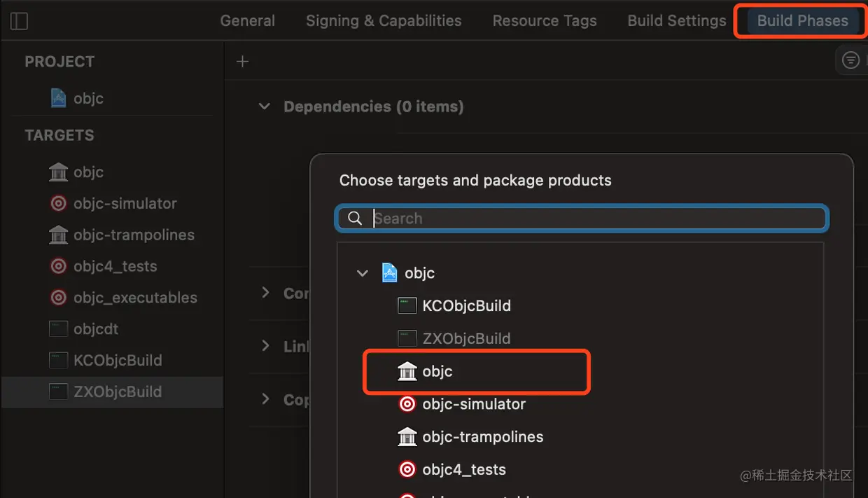
Task: Click the filter icon at top right
Action: [850, 60]
